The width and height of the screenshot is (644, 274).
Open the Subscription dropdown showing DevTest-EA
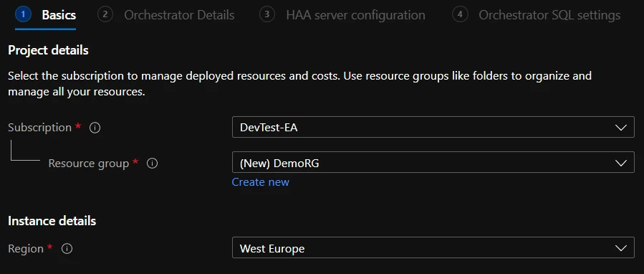click(x=433, y=128)
